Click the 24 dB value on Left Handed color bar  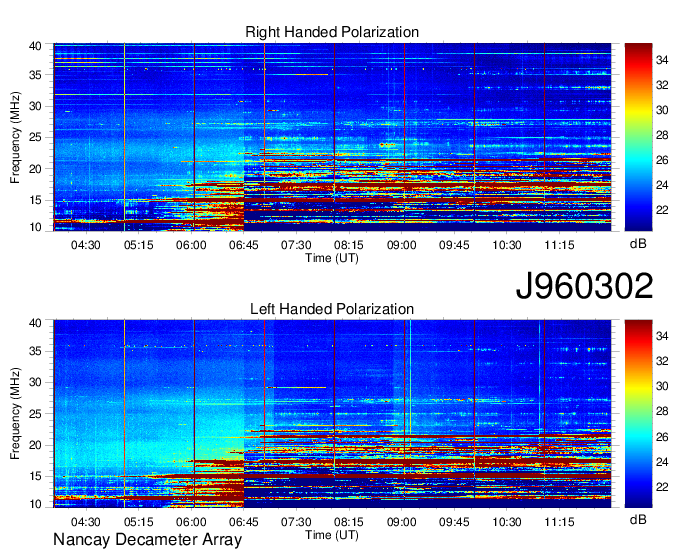click(662, 462)
